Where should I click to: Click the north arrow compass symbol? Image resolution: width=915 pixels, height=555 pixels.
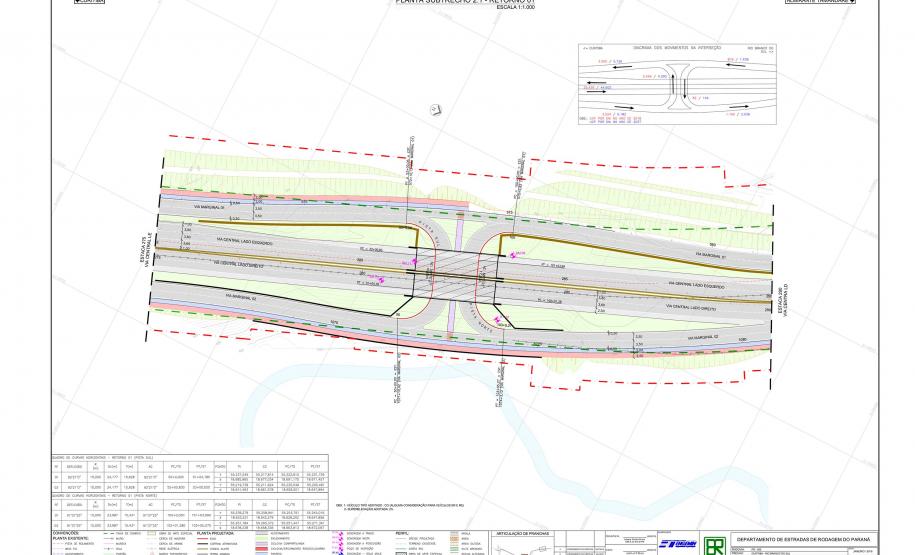[x=435, y=110]
